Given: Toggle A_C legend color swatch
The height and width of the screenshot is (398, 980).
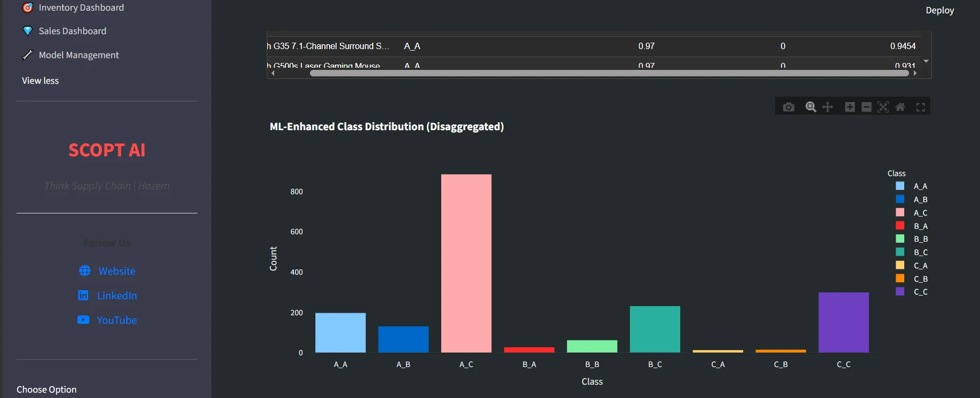Looking at the screenshot, I should (900, 212).
